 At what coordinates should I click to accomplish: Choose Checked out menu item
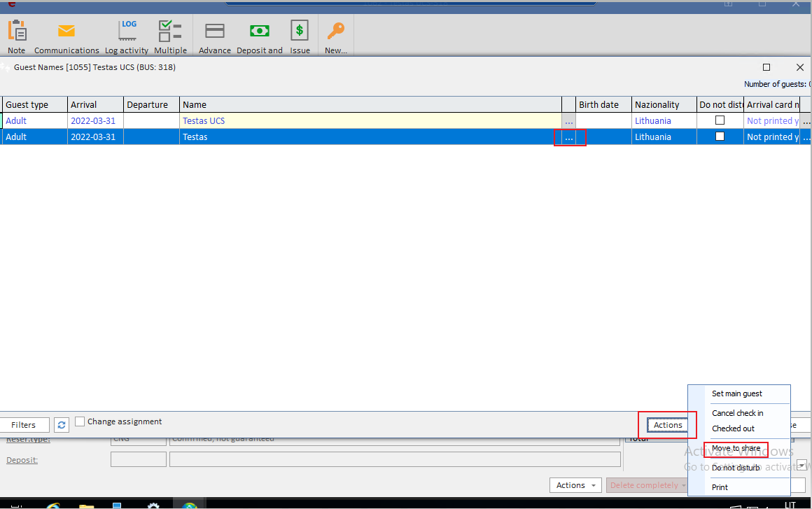click(733, 428)
